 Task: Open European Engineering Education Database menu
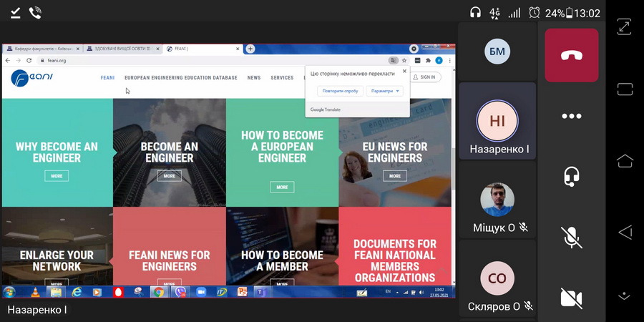tap(180, 77)
